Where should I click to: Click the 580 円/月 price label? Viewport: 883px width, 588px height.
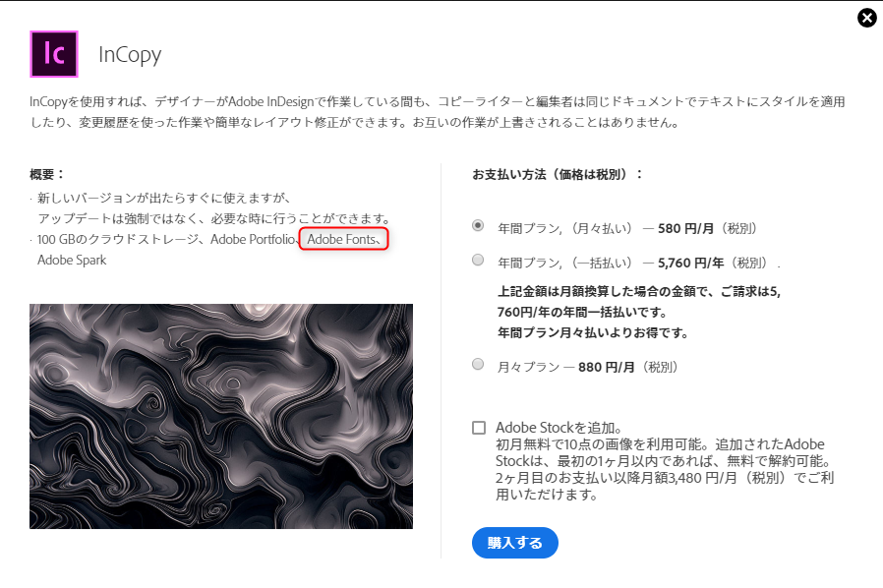tap(685, 229)
